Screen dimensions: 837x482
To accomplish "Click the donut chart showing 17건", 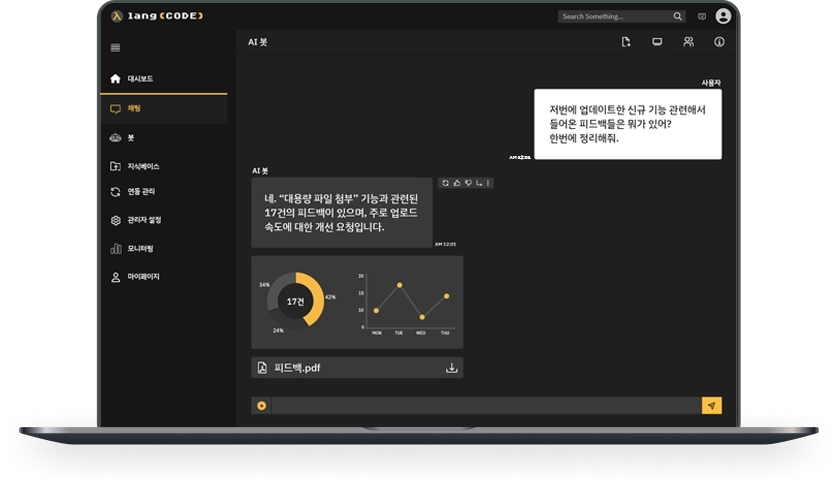I will 295,301.
